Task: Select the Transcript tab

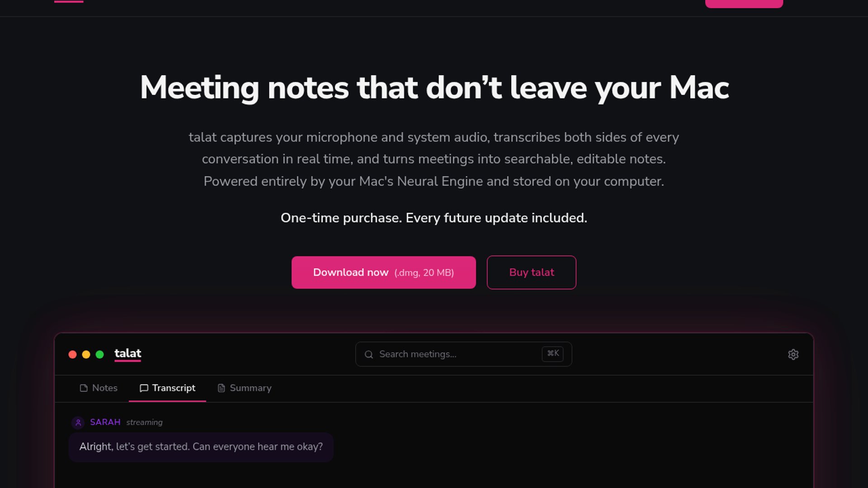Action: click(173, 388)
